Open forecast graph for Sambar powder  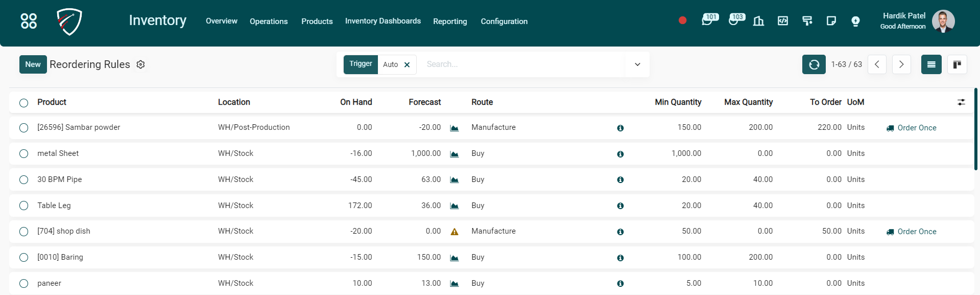pyautogui.click(x=454, y=128)
